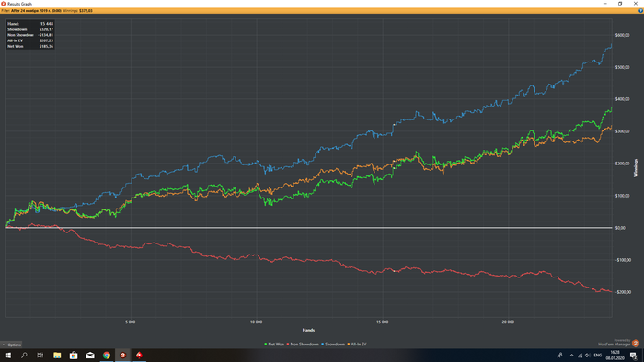Toggle the All-In EV legend entry
The width and height of the screenshot is (644, 362).
tap(357, 345)
